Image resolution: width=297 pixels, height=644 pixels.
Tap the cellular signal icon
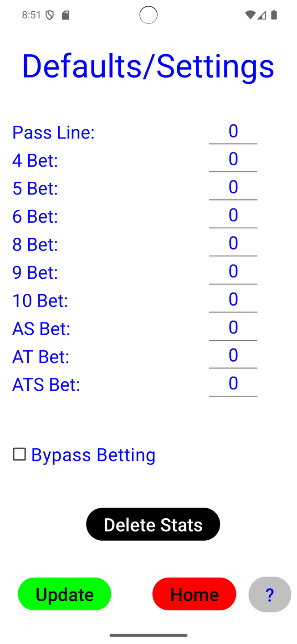pos(261,15)
